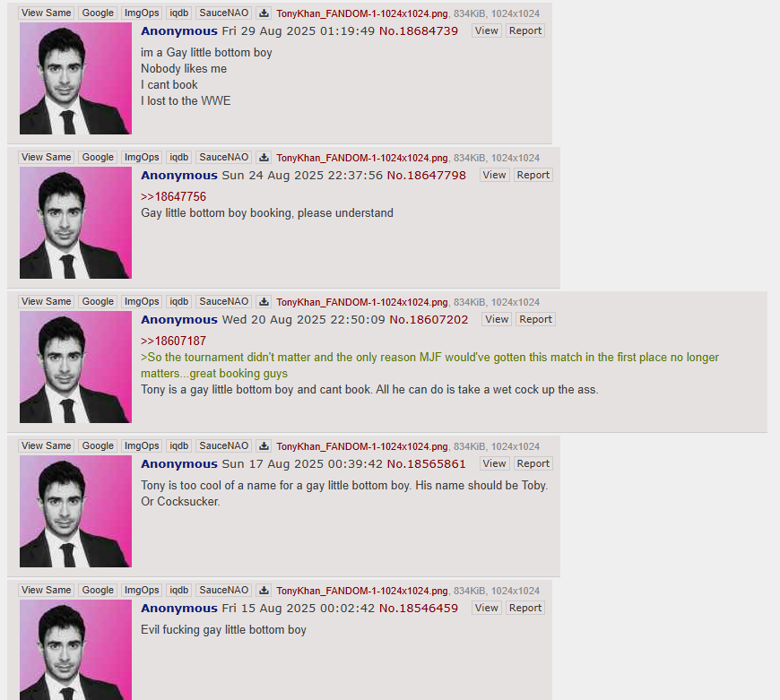Click download icon on post No.18546459

264,590
